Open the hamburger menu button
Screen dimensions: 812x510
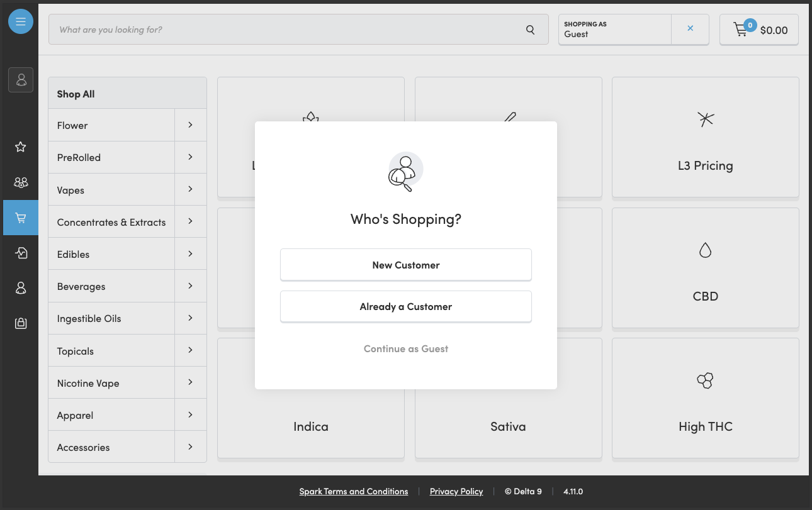point(21,22)
